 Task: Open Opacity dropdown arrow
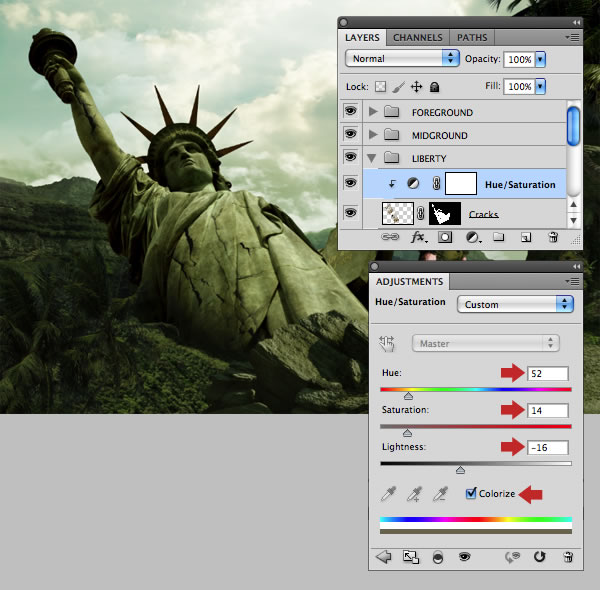(540, 59)
